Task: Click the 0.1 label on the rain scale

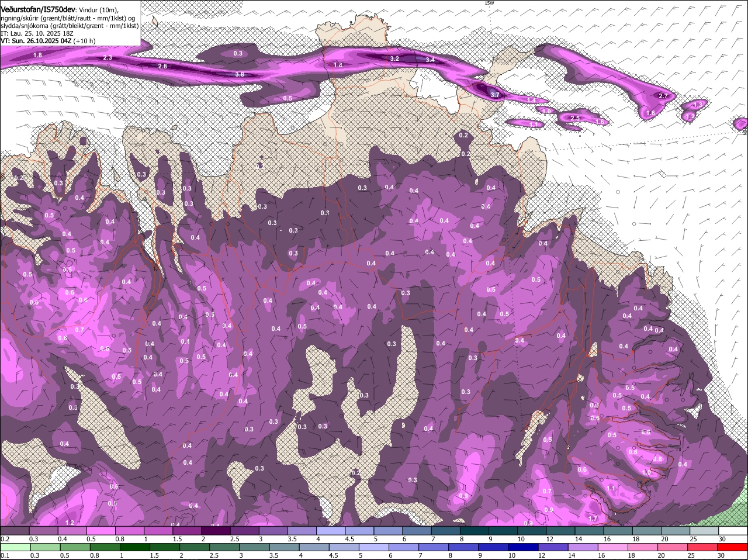Action: click(x=5, y=555)
